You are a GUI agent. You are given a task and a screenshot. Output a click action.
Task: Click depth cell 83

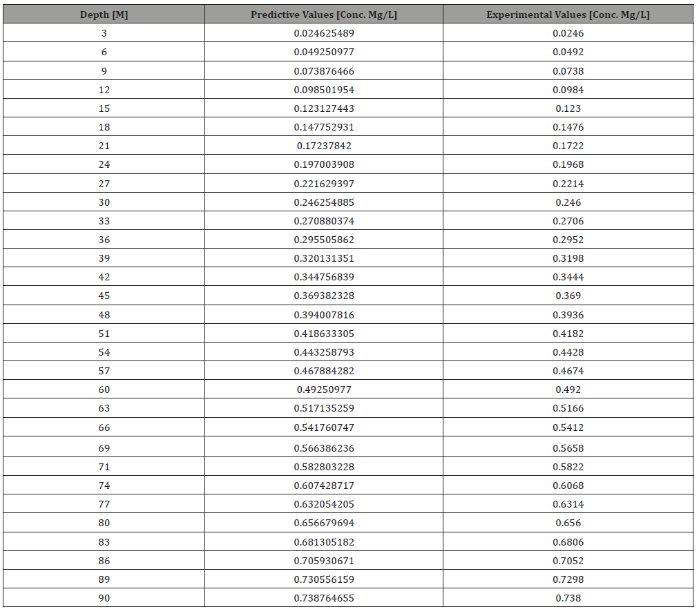(104, 543)
